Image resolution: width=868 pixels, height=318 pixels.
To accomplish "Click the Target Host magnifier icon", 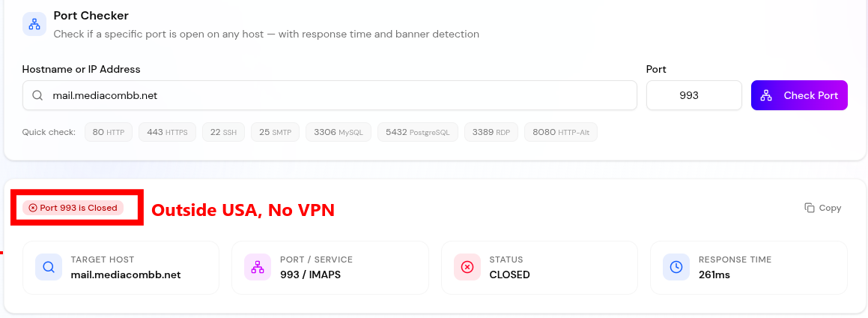I will tap(49, 267).
